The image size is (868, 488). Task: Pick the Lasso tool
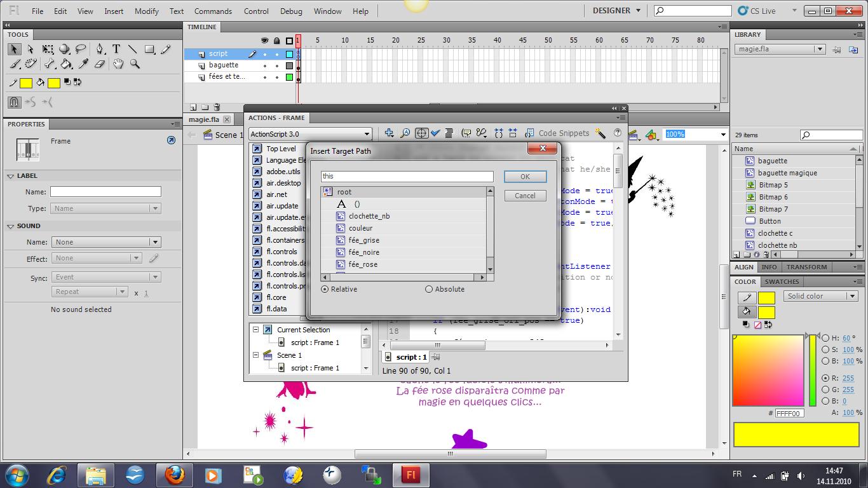click(81, 49)
